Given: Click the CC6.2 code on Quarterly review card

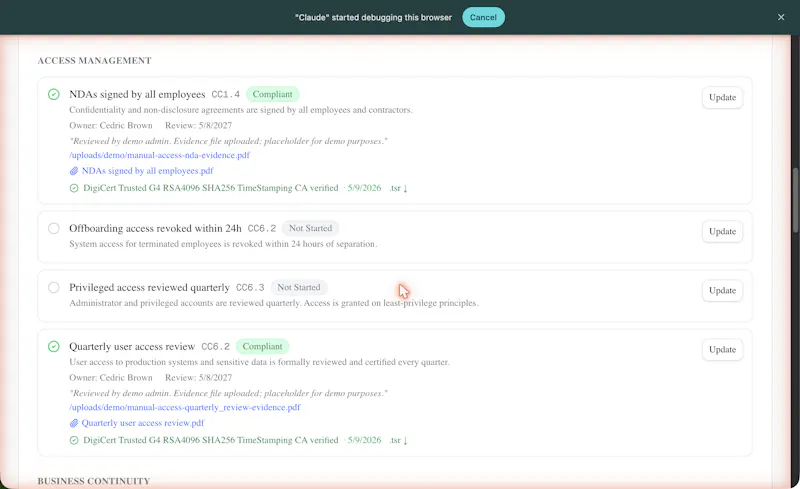Looking at the screenshot, I should (215, 347).
